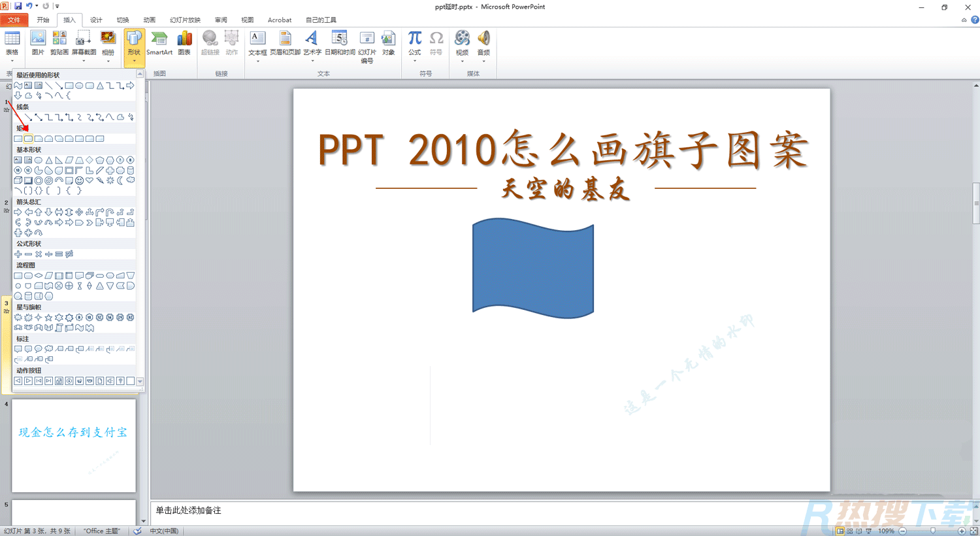Image resolution: width=980 pixels, height=536 pixels.
Task: Insert a hyperlink (超链接)
Action: tap(210, 44)
